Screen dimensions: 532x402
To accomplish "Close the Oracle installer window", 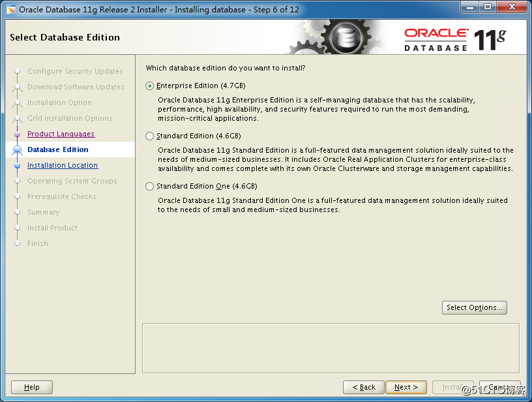I will [512, 7].
